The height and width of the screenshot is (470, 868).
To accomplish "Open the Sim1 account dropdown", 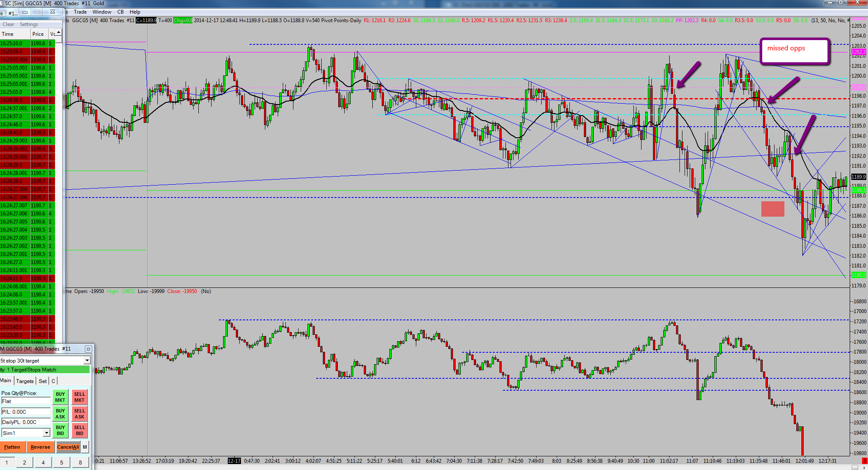I will click(x=46, y=433).
